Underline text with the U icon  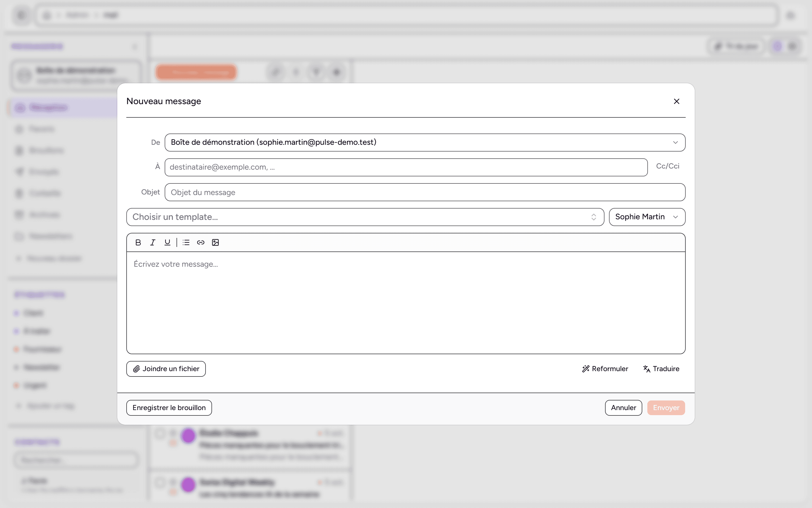(167, 242)
